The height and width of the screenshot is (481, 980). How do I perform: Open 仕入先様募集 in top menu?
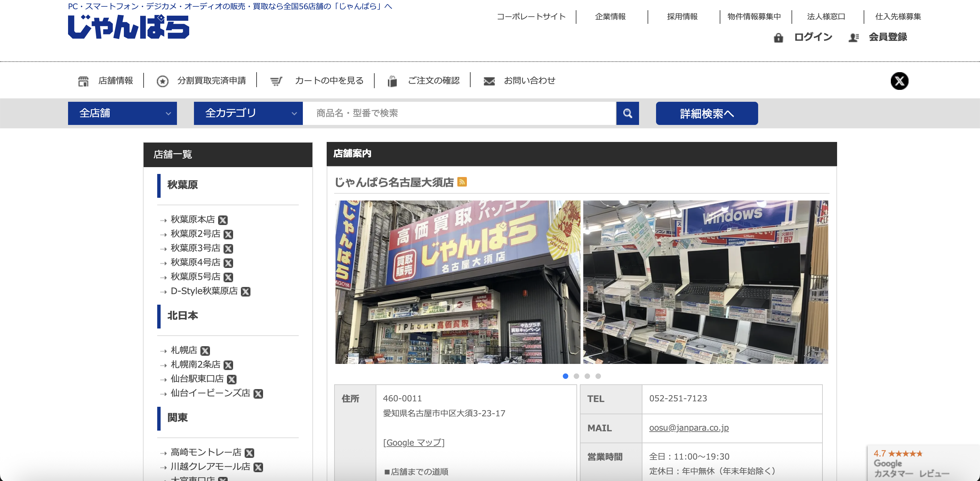click(898, 16)
